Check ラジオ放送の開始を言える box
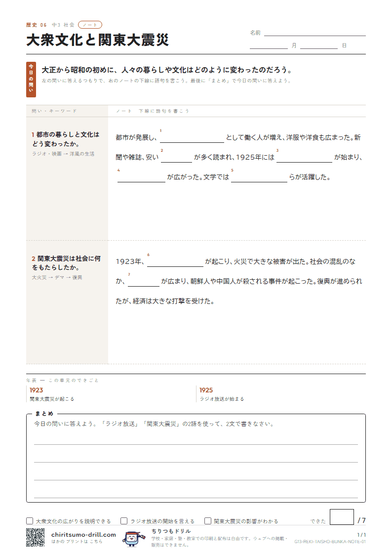The image size is (392, 555). (x=124, y=521)
